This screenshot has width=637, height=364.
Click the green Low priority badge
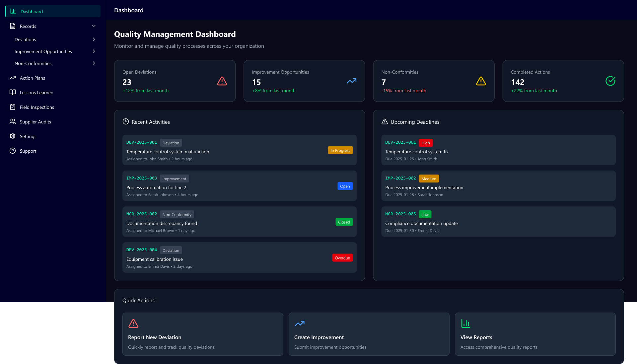click(425, 214)
